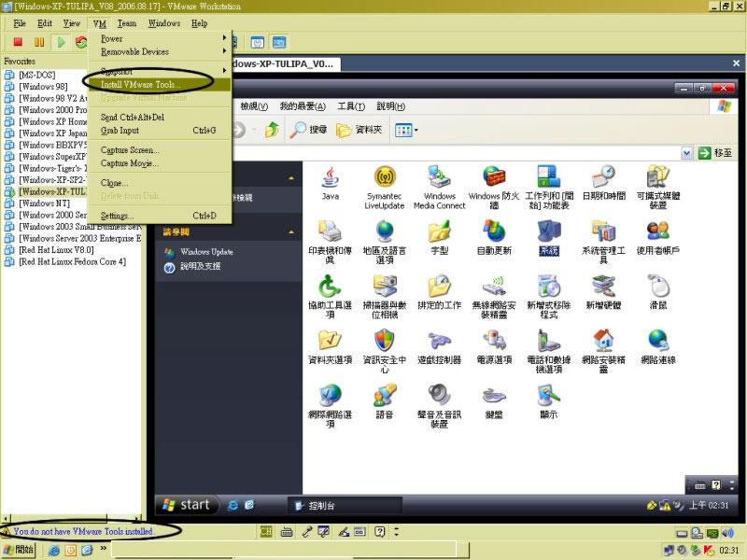Choose Clone menu item

click(x=160, y=183)
